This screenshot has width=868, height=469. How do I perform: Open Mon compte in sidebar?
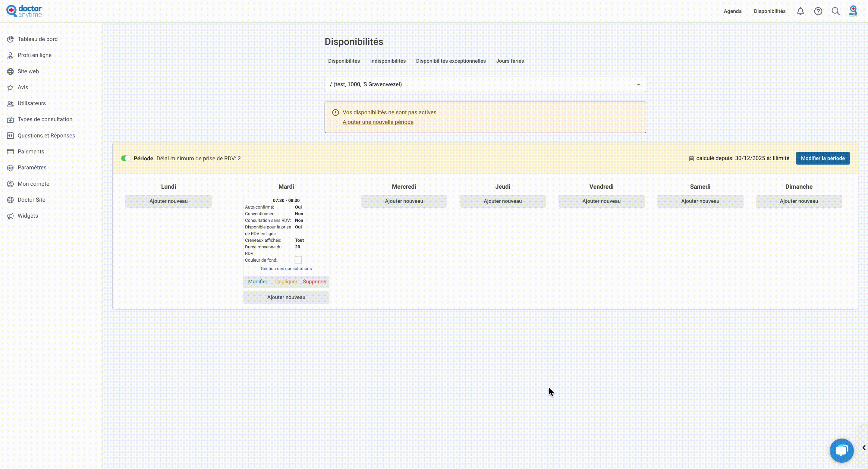33,184
